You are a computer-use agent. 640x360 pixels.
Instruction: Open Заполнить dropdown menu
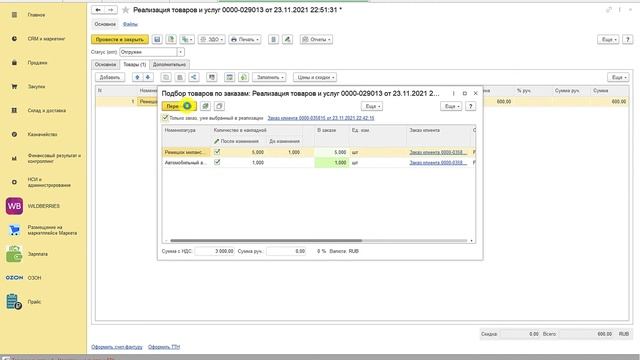coord(269,77)
